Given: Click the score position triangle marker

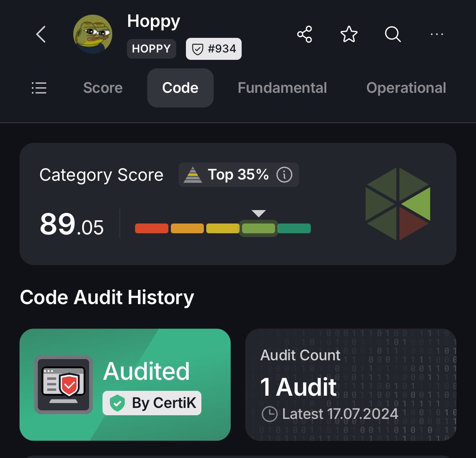Looking at the screenshot, I should pyautogui.click(x=259, y=213).
